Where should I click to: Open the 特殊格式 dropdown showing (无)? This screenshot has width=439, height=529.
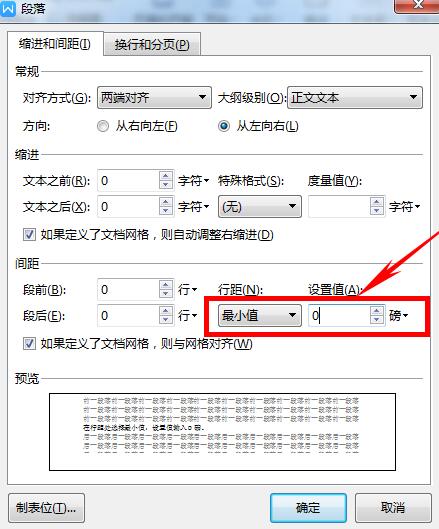(259, 206)
